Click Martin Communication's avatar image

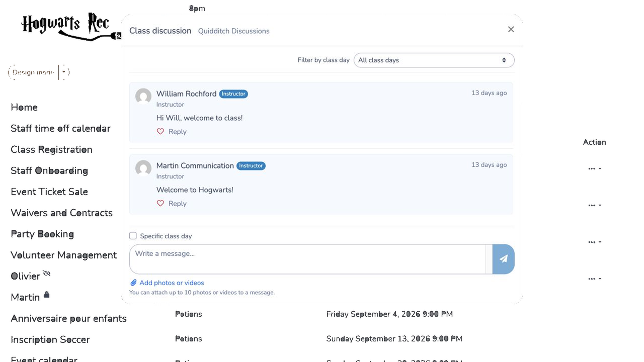tap(143, 168)
